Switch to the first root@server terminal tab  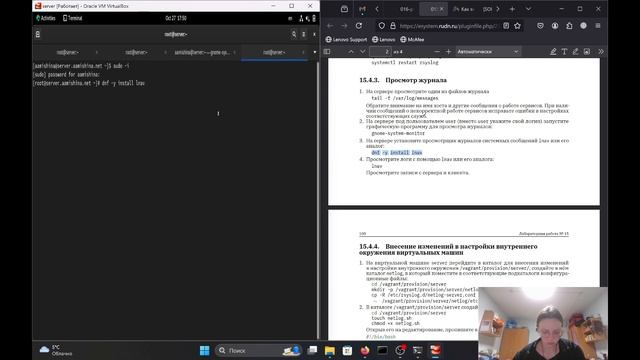(x=68, y=52)
